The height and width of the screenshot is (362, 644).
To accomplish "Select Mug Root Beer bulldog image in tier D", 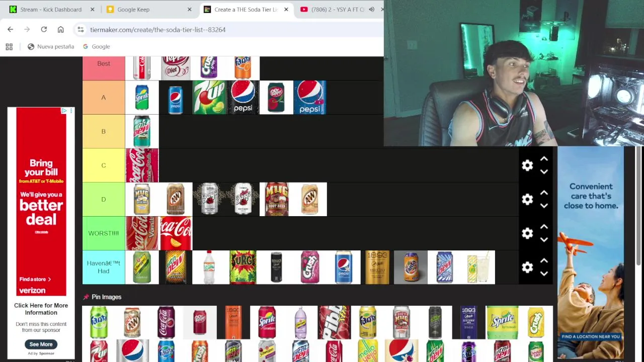I will (276, 199).
